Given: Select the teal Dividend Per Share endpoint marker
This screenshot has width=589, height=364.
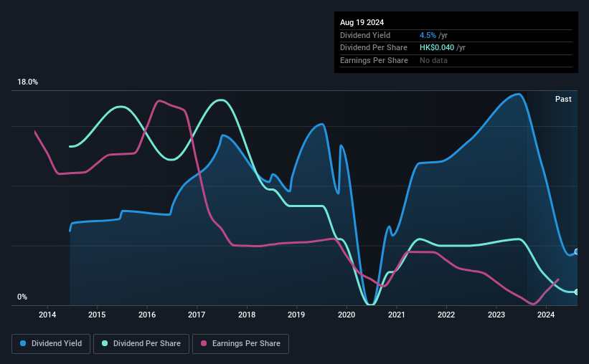Looking at the screenshot, I should 577,292.
